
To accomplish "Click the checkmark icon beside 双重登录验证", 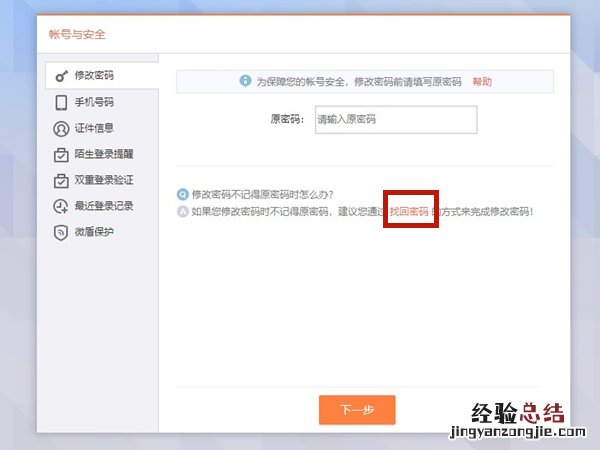I will coord(61,180).
